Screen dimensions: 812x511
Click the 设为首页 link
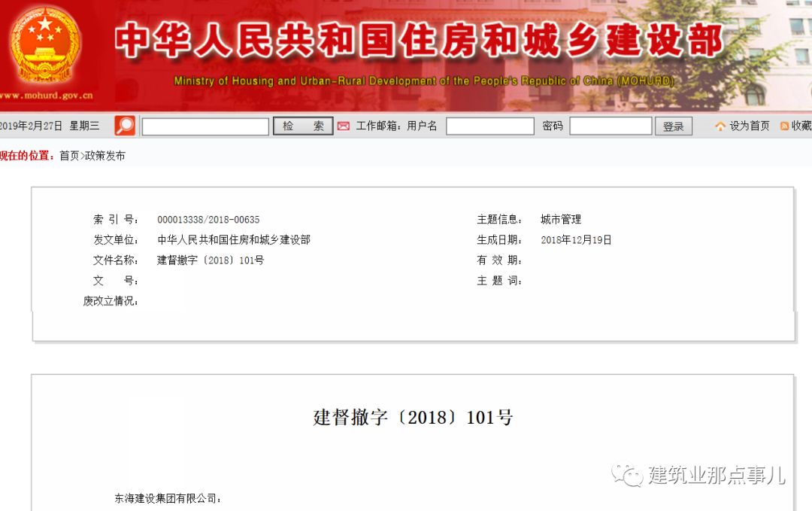click(x=750, y=126)
